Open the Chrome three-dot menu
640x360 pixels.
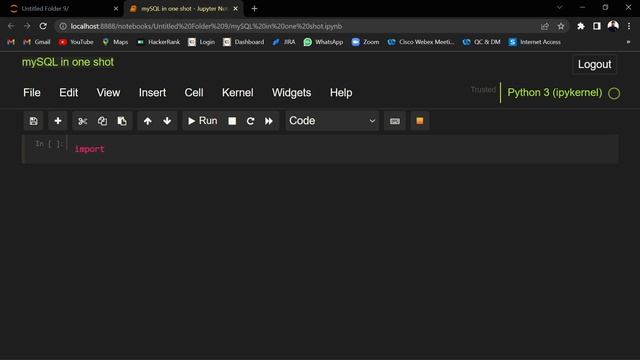[629, 26]
